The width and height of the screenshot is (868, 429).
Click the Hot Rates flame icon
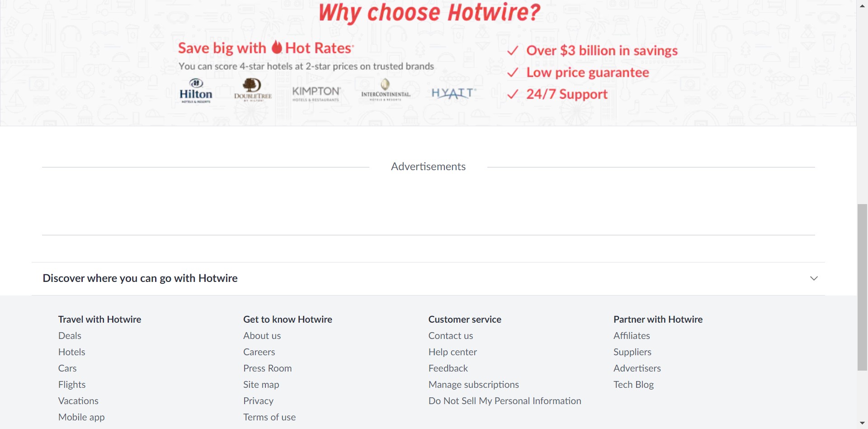(x=277, y=47)
